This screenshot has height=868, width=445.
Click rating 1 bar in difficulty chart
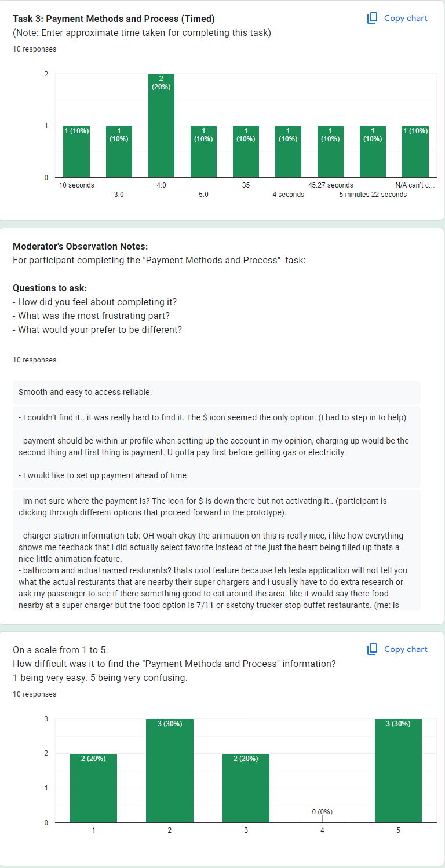pyautogui.click(x=93, y=788)
